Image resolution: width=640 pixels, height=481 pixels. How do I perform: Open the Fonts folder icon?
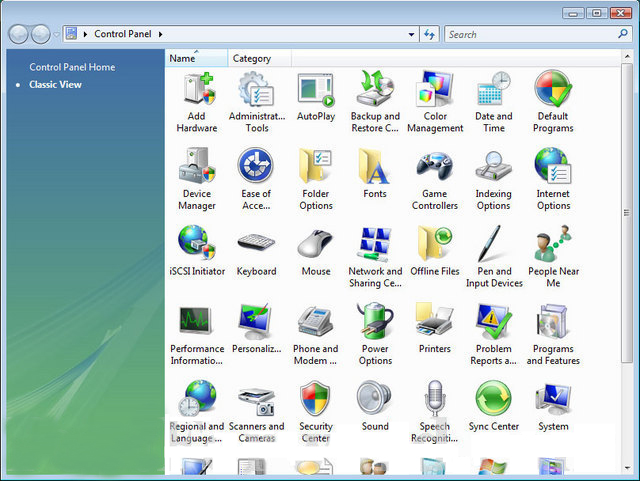pyautogui.click(x=375, y=174)
